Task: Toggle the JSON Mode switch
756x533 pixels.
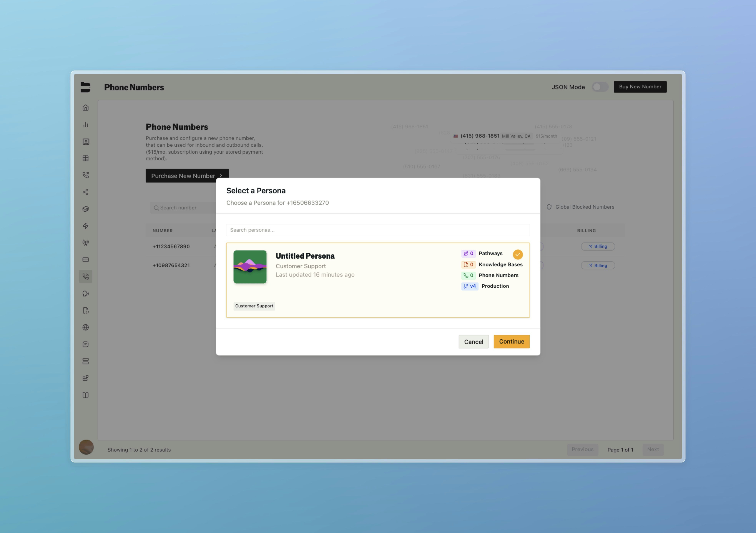Action: click(x=600, y=87)
